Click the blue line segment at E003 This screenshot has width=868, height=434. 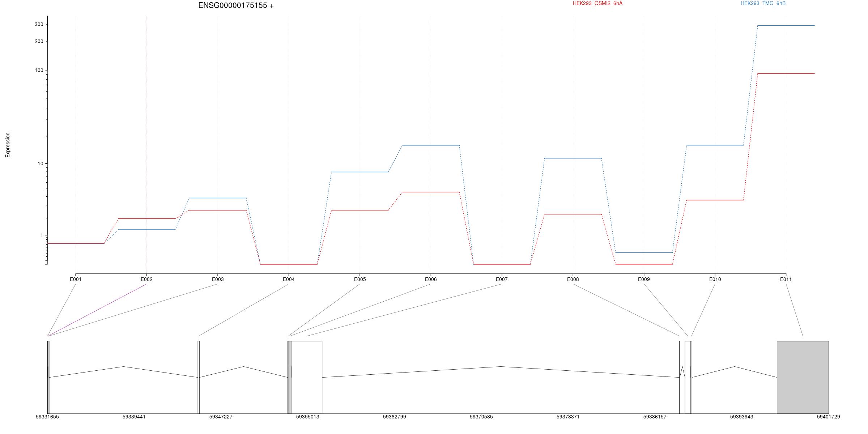[x=218, y=198]
